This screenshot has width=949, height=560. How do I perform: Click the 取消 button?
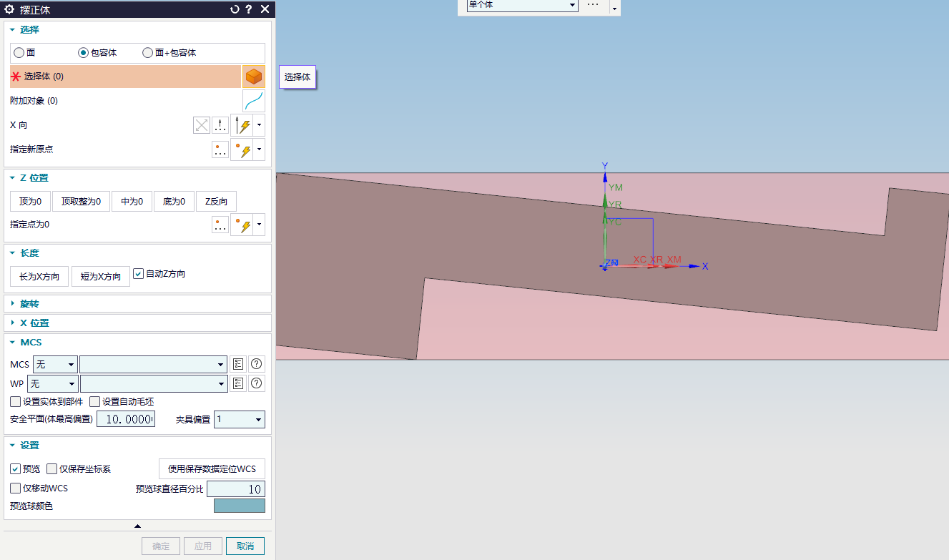(245, 546)
